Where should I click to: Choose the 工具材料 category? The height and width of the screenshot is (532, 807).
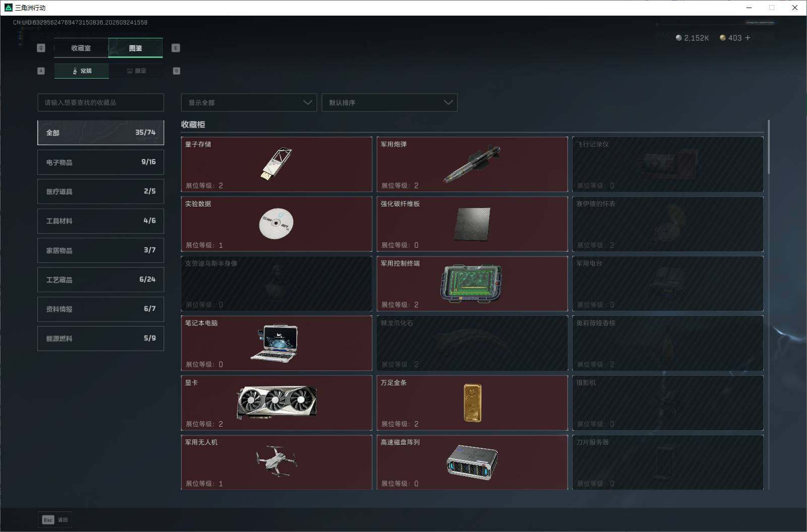[101, 221]
